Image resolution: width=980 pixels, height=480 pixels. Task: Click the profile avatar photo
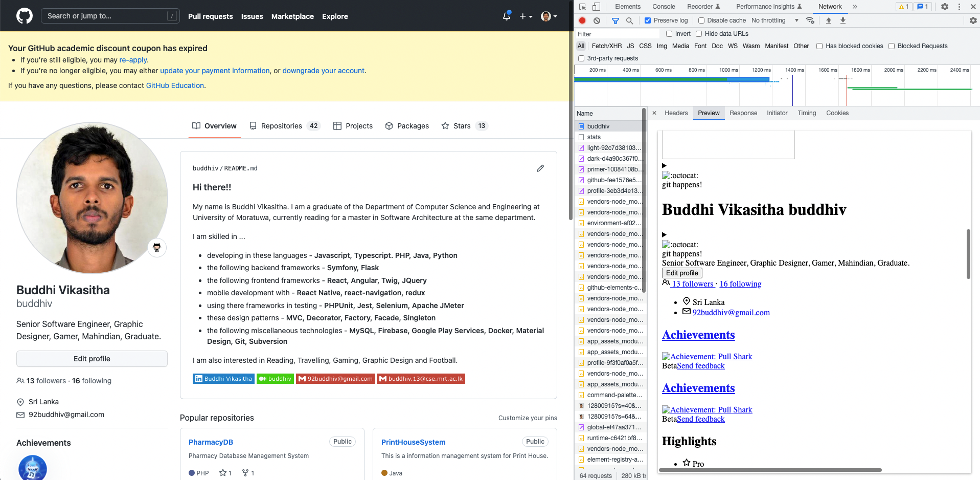point(92,198)
